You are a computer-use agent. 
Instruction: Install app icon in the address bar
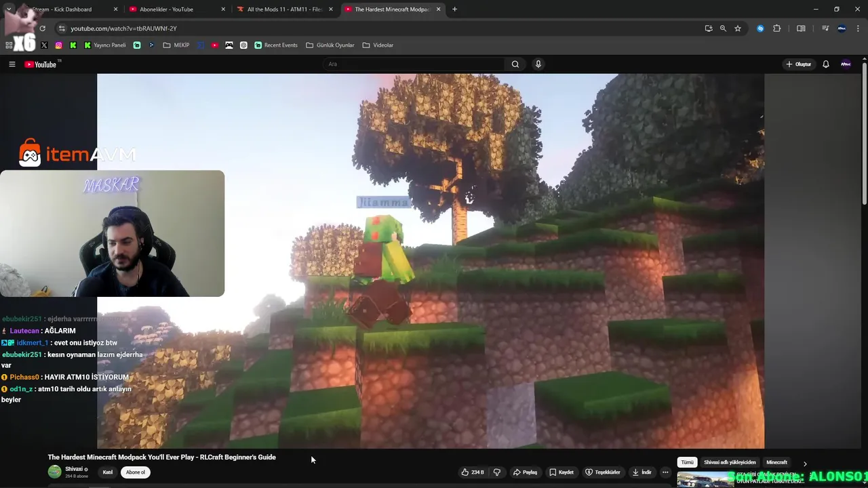(709, 28)
